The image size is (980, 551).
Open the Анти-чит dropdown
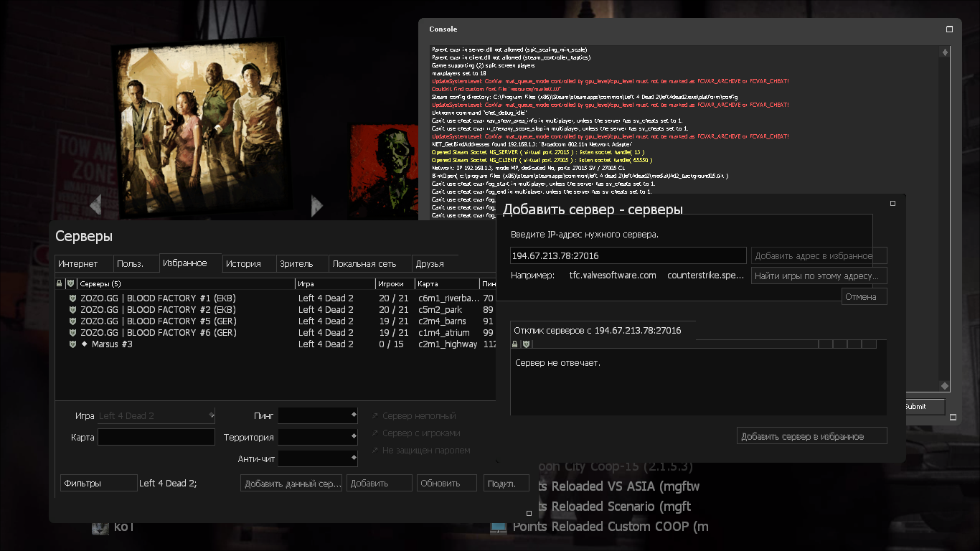[318, 458]
